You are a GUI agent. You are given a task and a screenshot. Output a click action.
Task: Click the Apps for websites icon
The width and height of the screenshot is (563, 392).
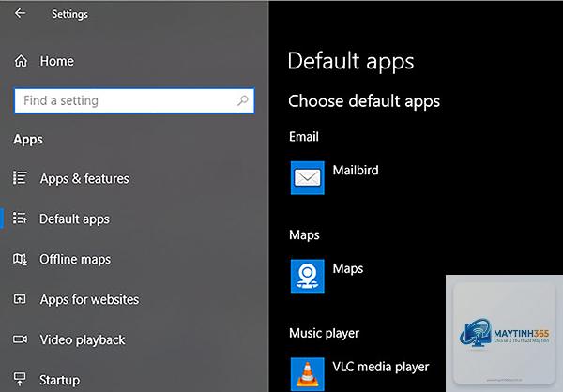[x=20, y=298]
